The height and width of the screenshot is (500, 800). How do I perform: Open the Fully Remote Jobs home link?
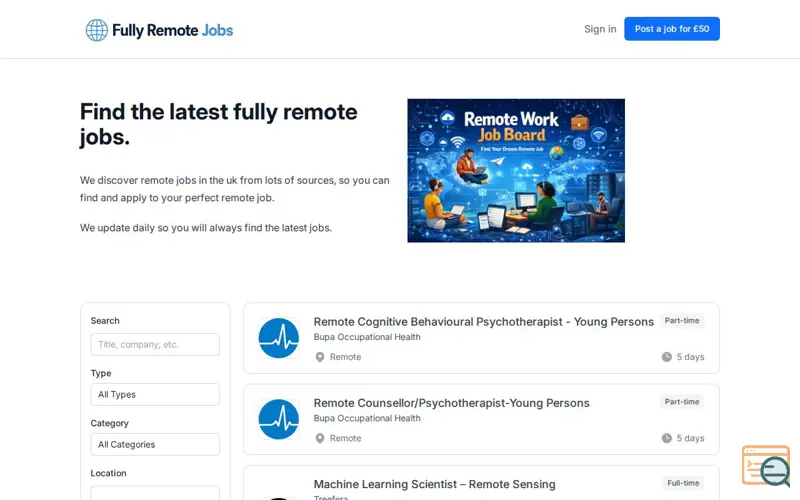(x=159, y=30)
